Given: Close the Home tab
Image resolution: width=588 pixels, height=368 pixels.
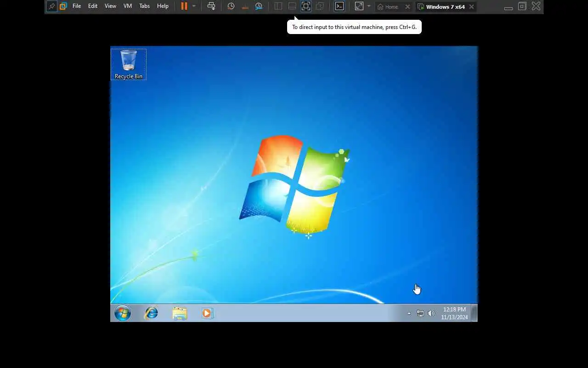Looking at the screenshot, I should [407, 7].
